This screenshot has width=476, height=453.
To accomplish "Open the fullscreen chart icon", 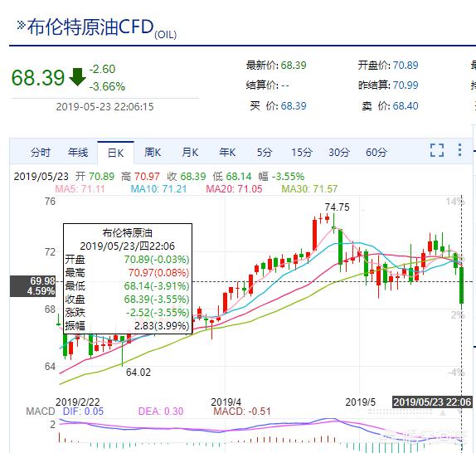I will (x=437, y=150).
